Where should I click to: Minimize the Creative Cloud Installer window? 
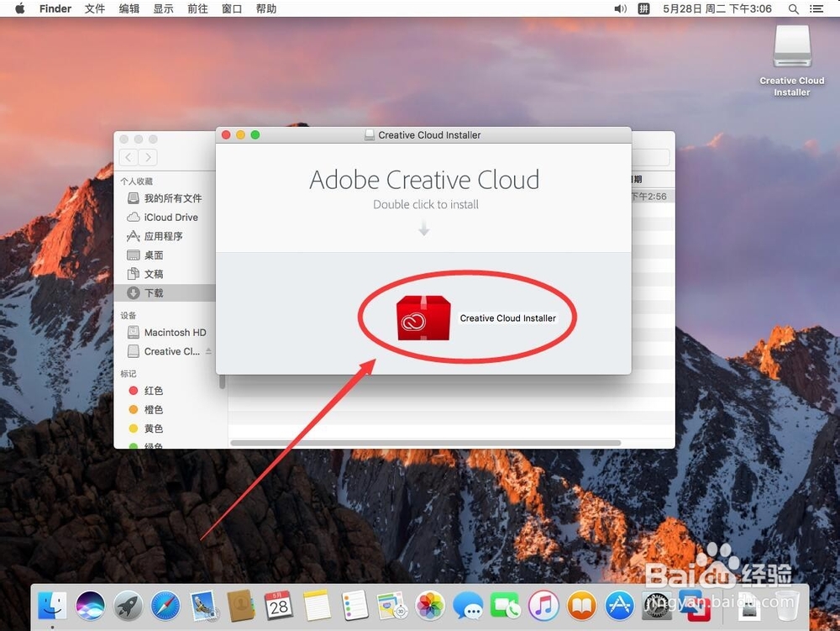240,135
